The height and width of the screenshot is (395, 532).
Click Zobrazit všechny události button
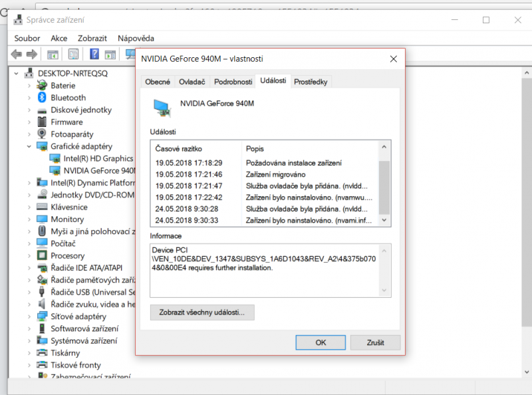tap(202, 312)
